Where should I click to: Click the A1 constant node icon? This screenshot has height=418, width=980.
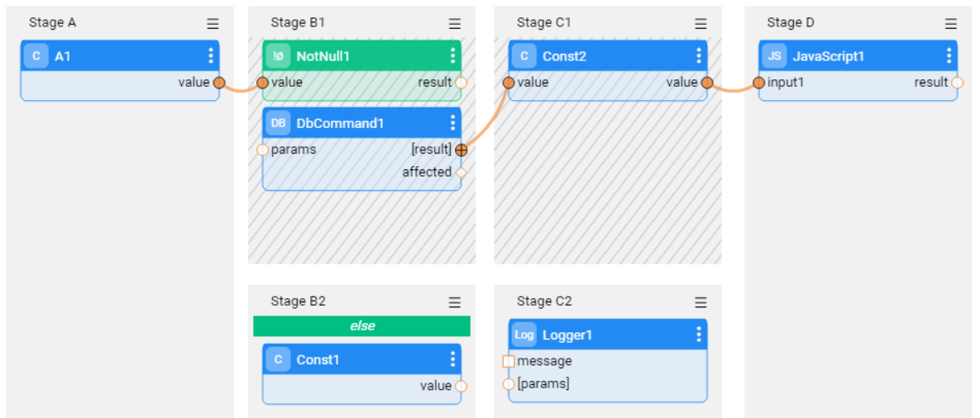pos(36,56)
